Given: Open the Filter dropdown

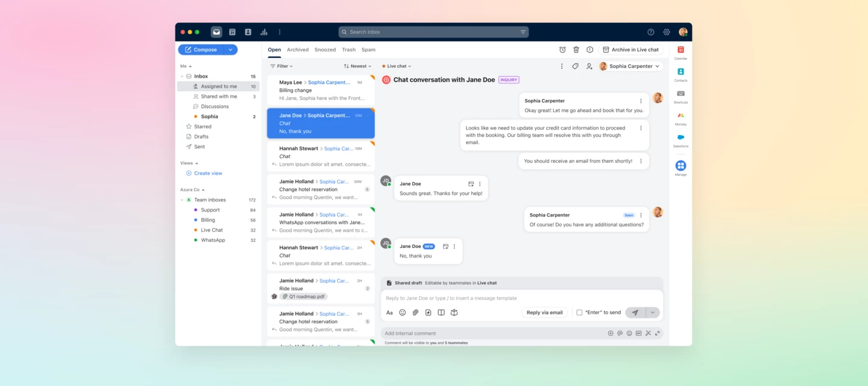Looking at the screenshot, I should coord(281,66).
